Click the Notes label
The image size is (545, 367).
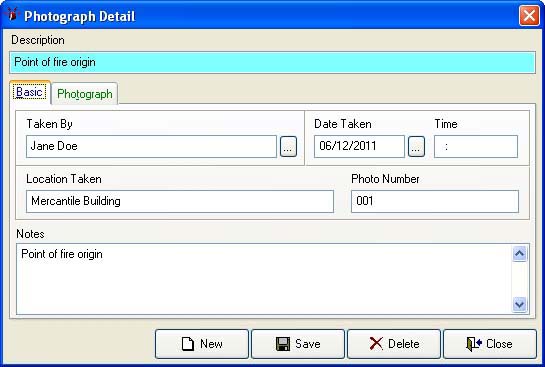pyautogui.click(x=30, y=234)
